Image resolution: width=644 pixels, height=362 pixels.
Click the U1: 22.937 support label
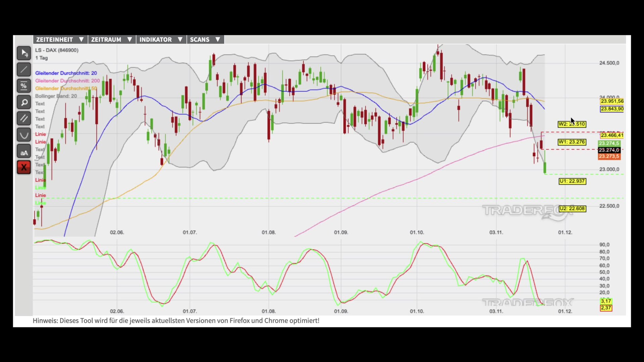tap(572, 181)
